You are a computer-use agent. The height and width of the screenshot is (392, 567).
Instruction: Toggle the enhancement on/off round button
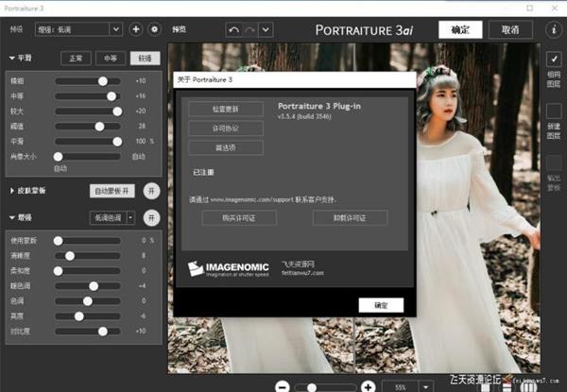tap(151, 218)
